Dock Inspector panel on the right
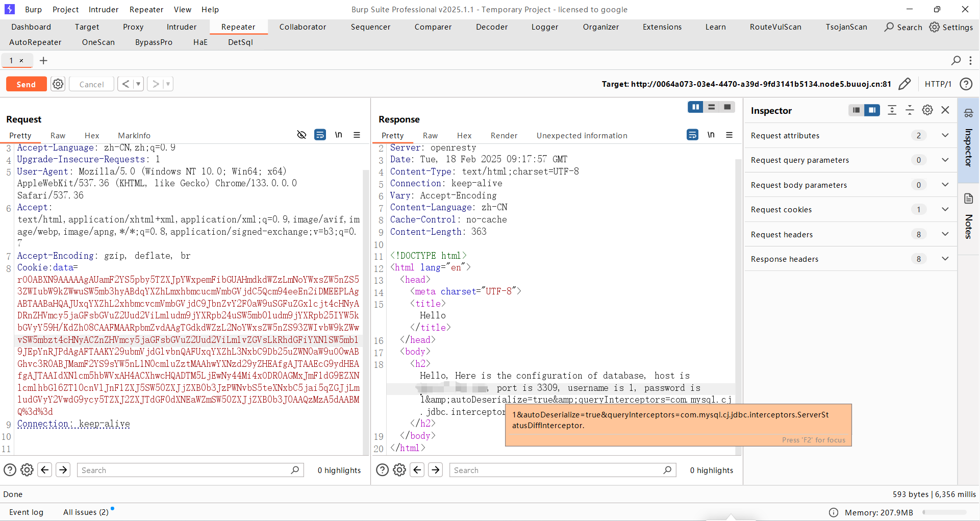The height and width of the screenshot is (521, 980). (x=872, y=110)
